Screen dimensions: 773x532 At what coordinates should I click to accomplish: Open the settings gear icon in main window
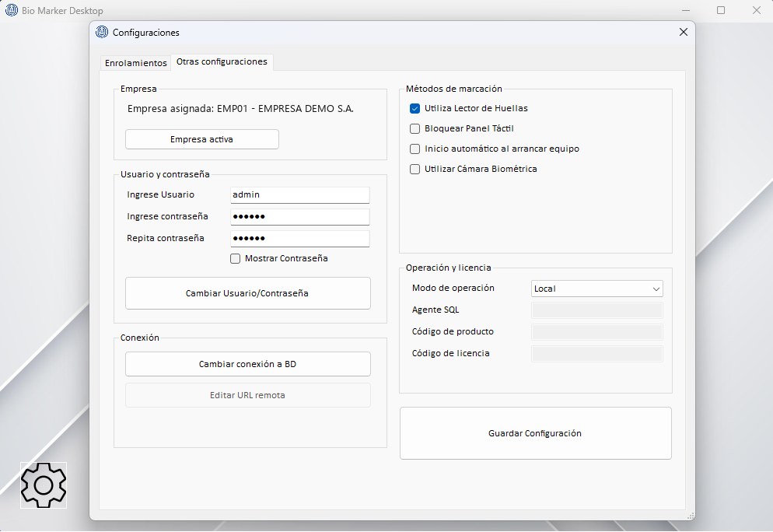44,485
